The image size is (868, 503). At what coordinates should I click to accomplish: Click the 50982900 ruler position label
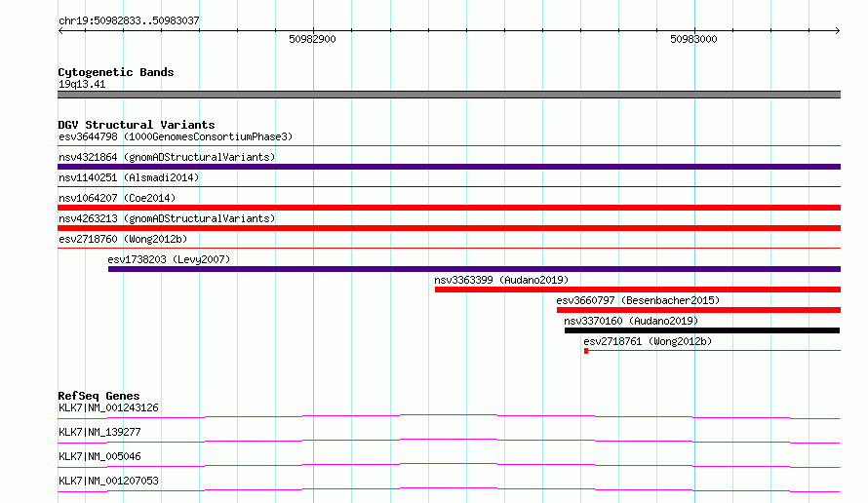pos(312,39)
